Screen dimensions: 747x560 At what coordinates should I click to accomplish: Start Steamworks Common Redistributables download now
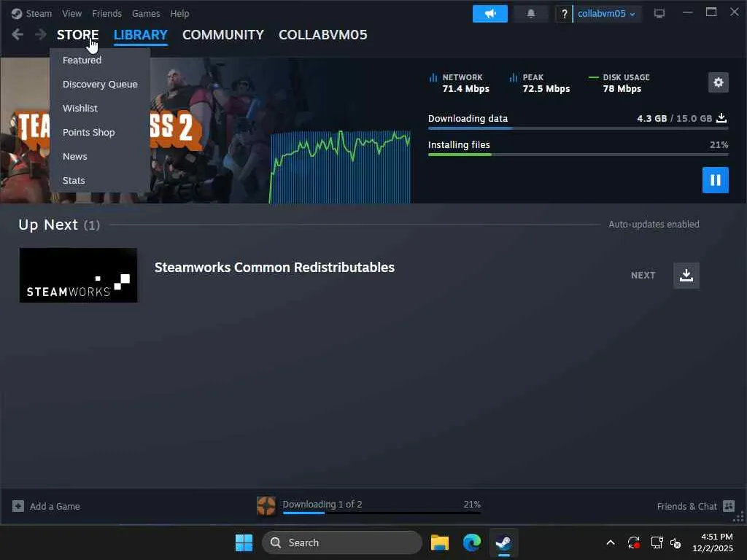coord(686,275)
